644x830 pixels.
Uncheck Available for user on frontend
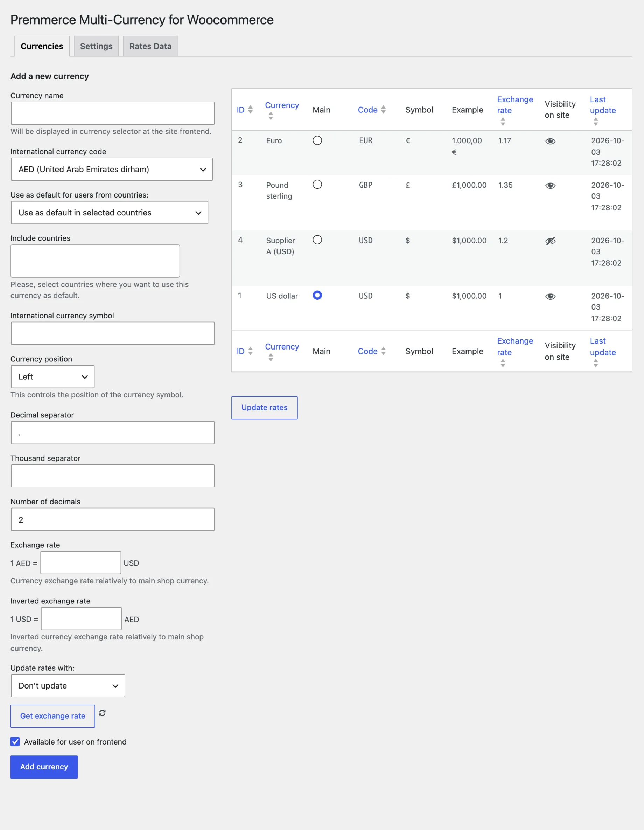[x=15, y=742]
